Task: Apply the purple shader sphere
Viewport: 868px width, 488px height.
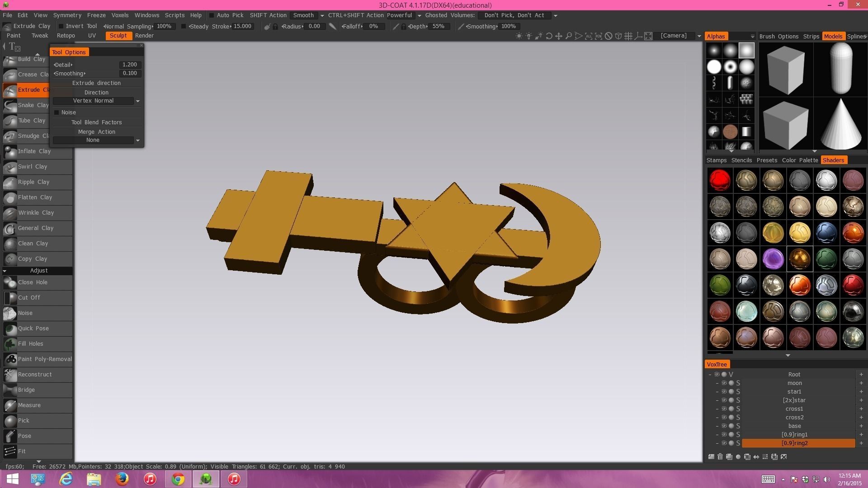Action: tap(773, 259)
